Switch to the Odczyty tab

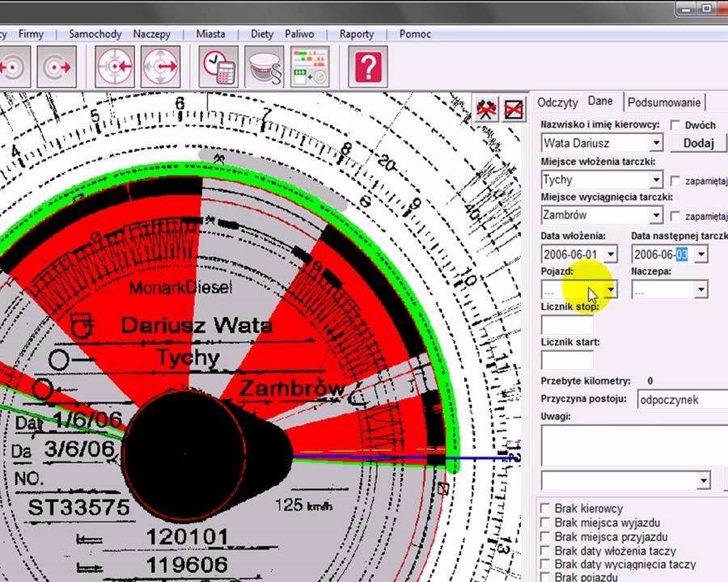pyautogui.click(x=557, y=103)
